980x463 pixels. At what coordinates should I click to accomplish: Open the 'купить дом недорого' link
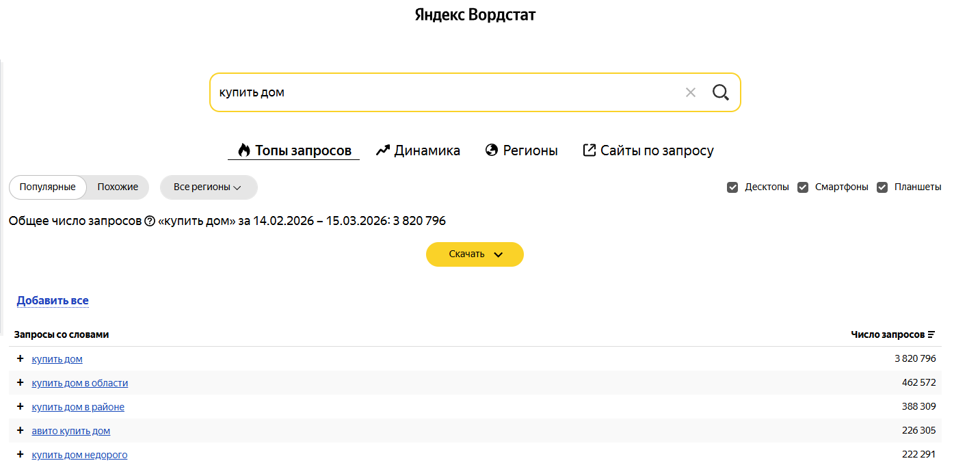(79, 455)
